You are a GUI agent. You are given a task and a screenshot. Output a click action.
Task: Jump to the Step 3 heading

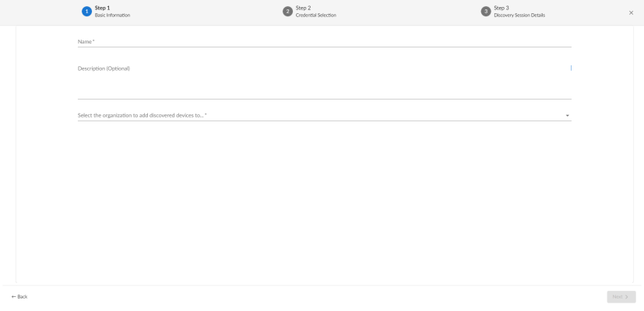pos(501,8)
